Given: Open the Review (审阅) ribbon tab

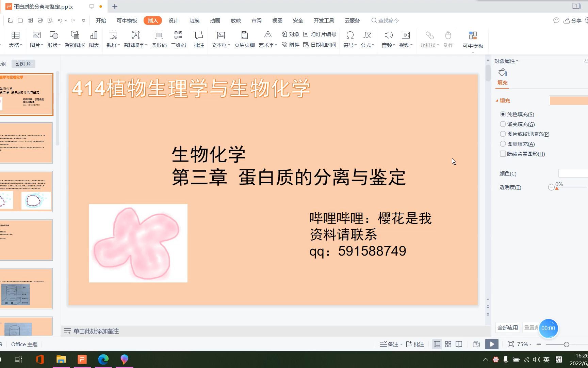Looking at the screenshot, I should [257, 20].
